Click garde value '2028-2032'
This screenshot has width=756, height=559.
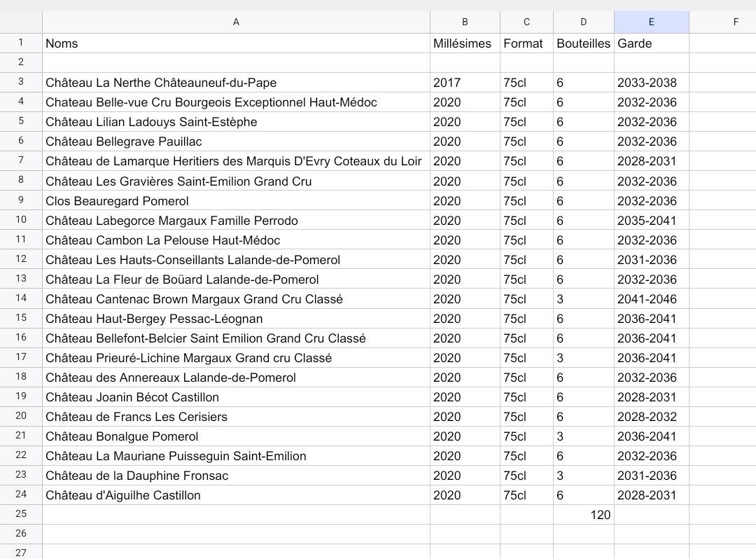pos(652,417)
